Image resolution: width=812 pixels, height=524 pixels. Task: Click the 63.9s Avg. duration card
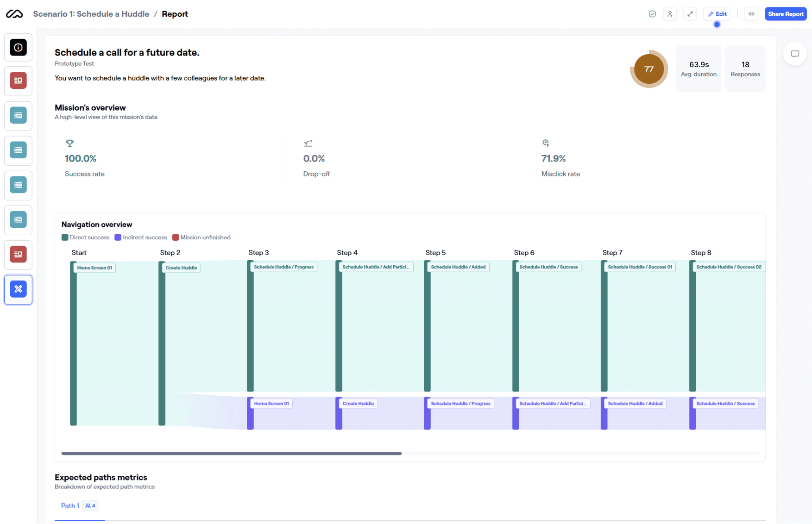click(x=699, y=69)
